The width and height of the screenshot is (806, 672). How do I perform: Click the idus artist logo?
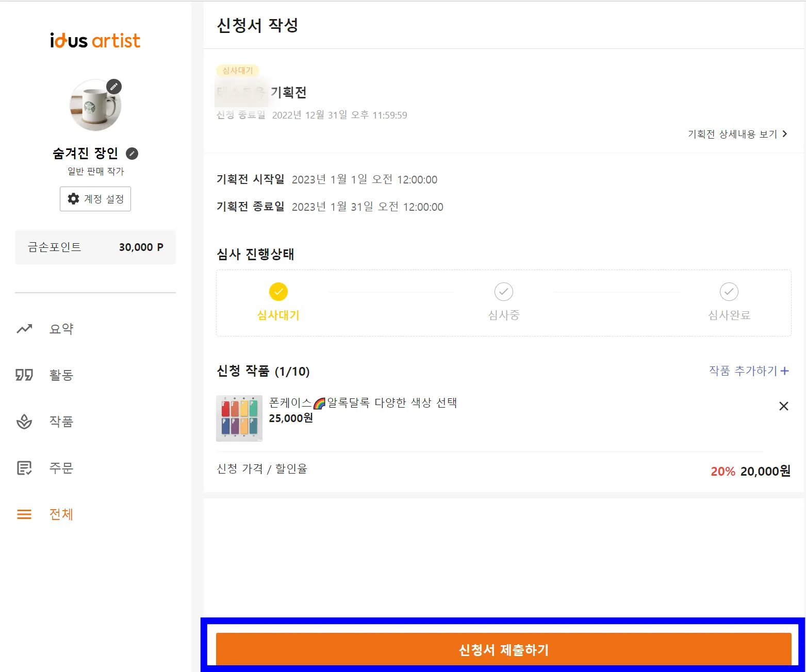pos(95,41)
